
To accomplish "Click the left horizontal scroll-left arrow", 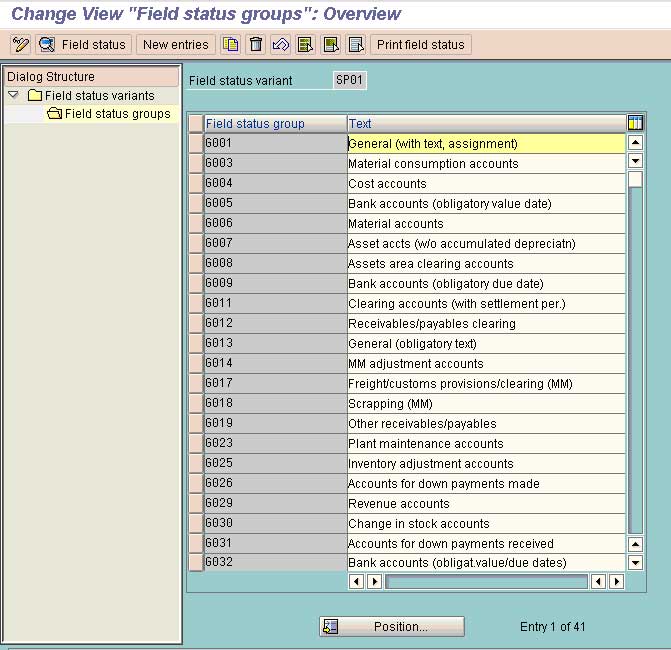I will [356, 581].
